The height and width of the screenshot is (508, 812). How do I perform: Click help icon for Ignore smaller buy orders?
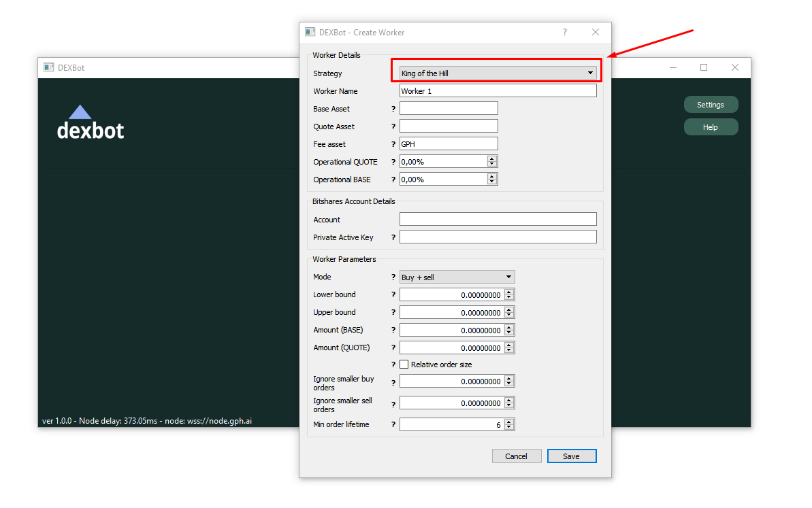[x=393, y=382]
